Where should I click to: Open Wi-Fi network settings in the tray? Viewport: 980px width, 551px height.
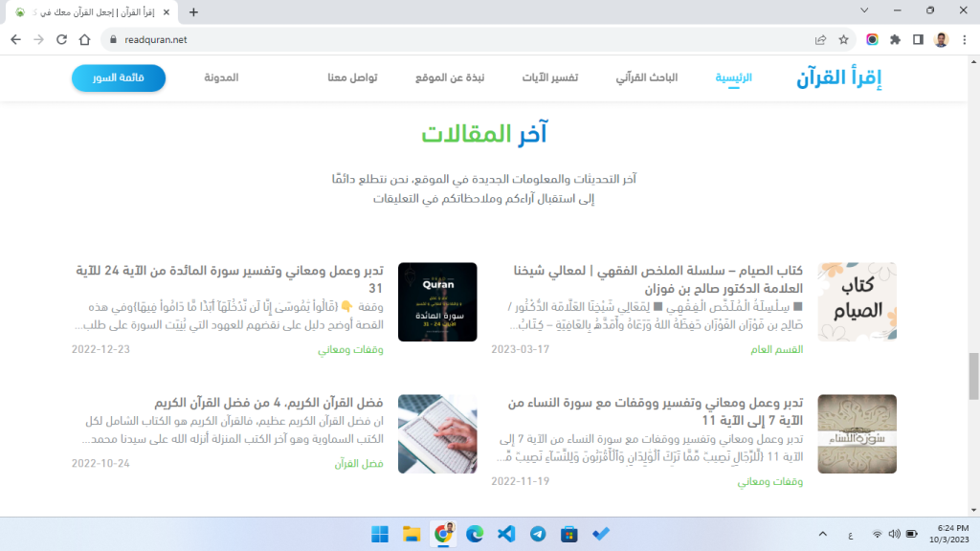click(x=878, y=534)
